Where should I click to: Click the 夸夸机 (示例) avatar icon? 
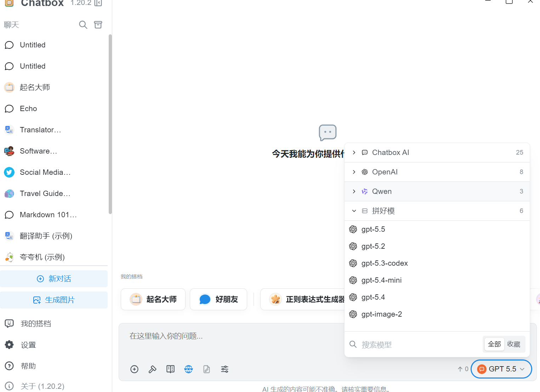click(9, 257)
